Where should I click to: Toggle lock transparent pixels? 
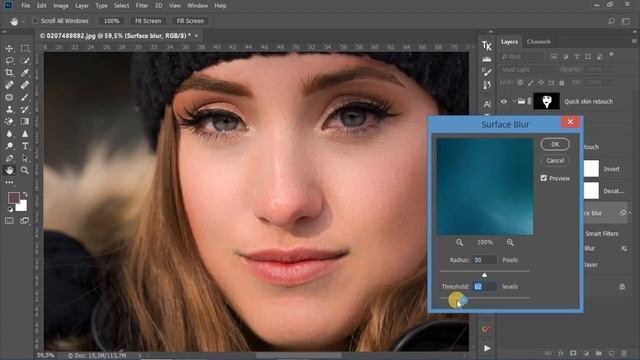pos(520,83)
